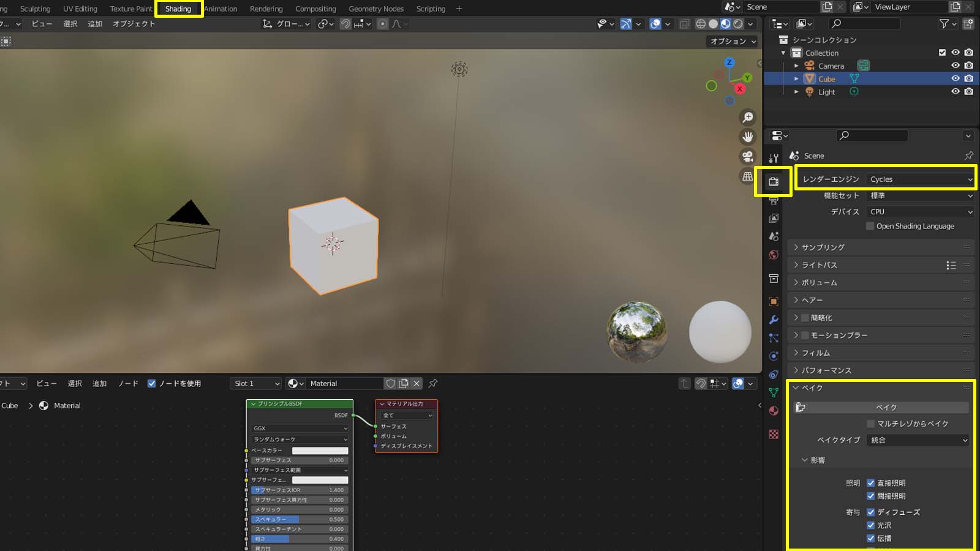Click the オプション button in viewport
This screenshot has height=551, width=980.
(x=733, y=41)
